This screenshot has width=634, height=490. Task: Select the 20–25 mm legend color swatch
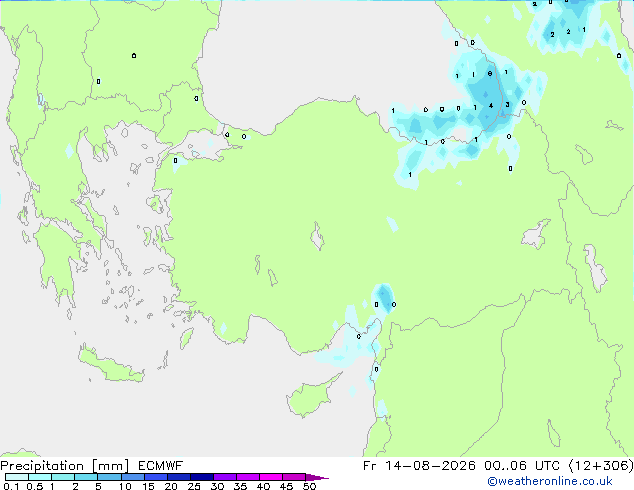pos(179,477)
